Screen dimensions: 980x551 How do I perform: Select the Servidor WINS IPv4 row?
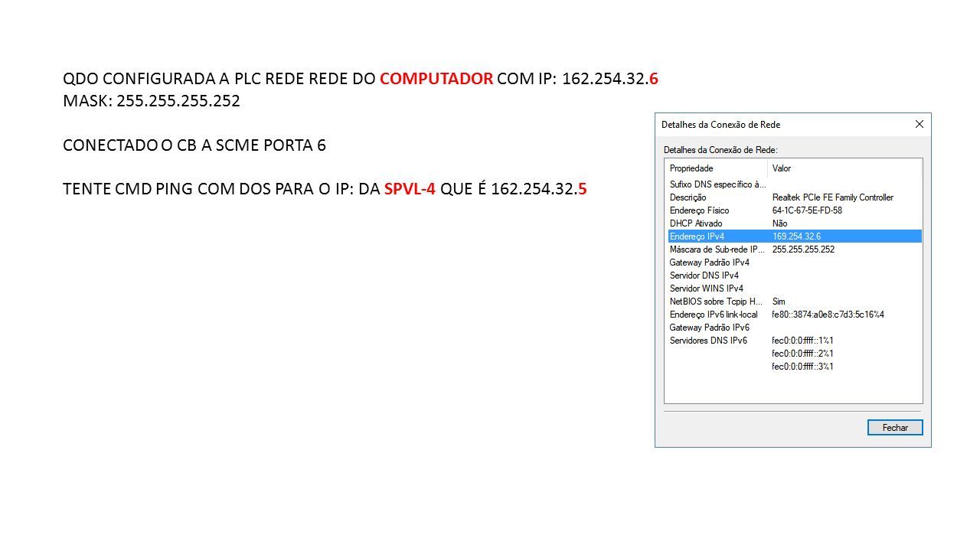(795, 289)
